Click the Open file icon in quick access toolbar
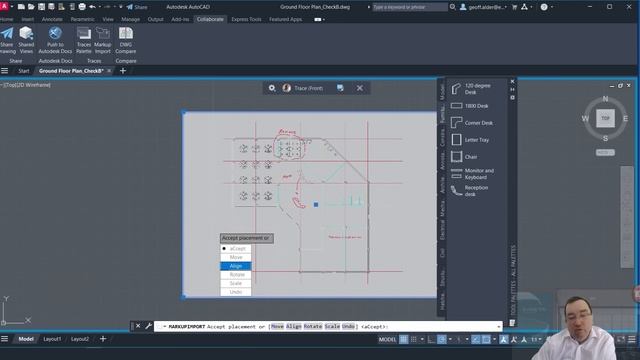Screen dimensions: 640x360 (31, 7)
